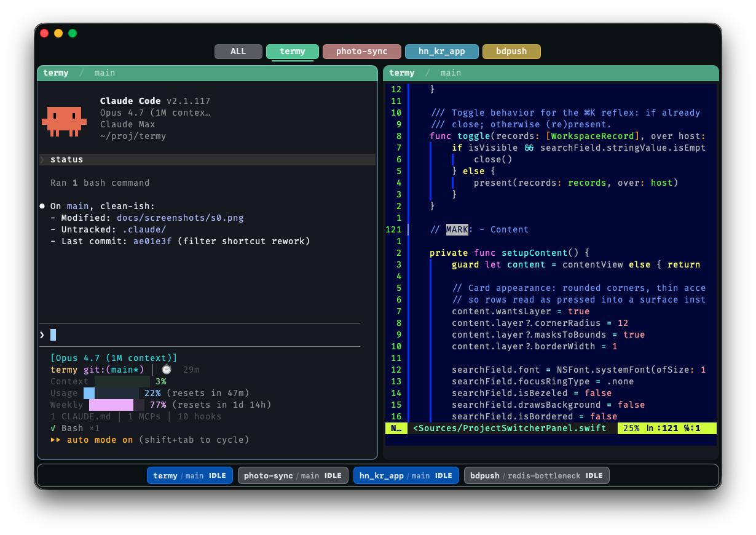Click the stopwatch timer icon near 29m
756x535 pixels.
[x=166, y=369]
